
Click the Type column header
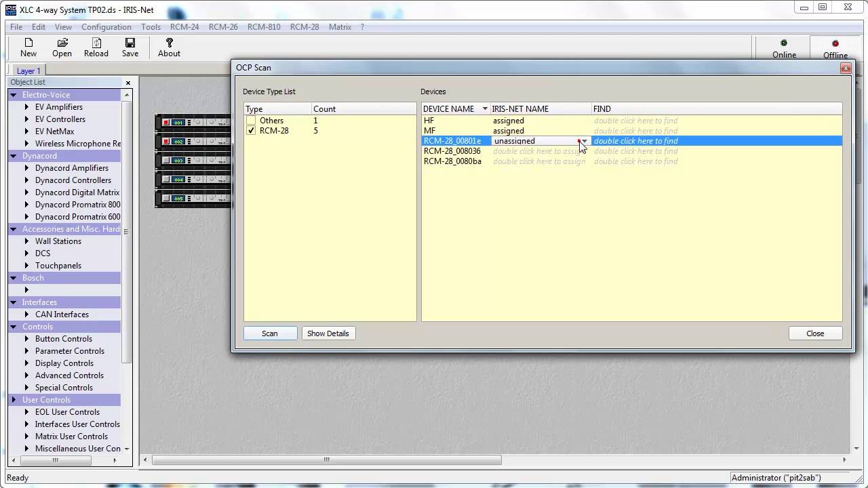[x=277, y=108]
